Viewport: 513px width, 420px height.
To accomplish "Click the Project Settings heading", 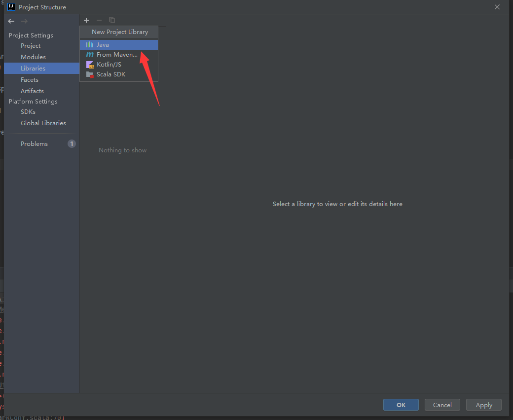I will (31, 35).
